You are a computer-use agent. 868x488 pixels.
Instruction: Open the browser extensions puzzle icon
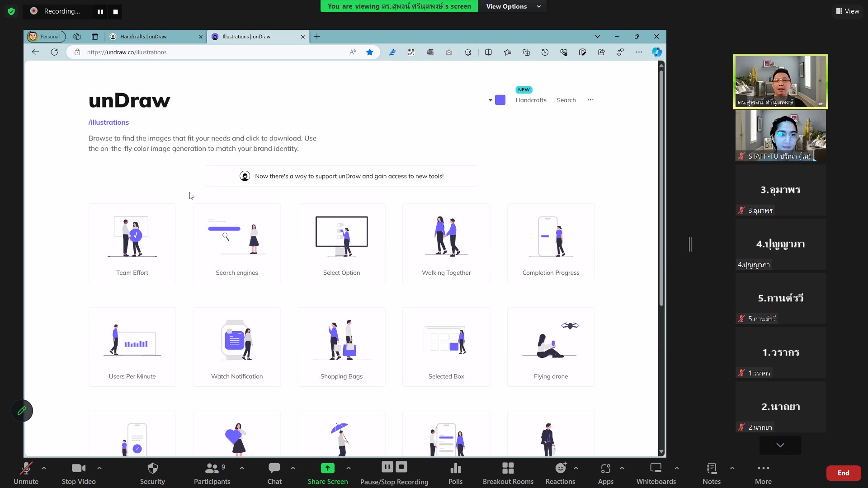tap(468, 52)
